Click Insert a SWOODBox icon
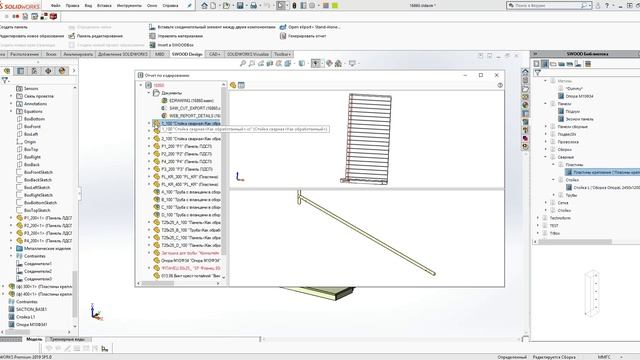This screenshot has width=640, height=360. pos(152,45)
